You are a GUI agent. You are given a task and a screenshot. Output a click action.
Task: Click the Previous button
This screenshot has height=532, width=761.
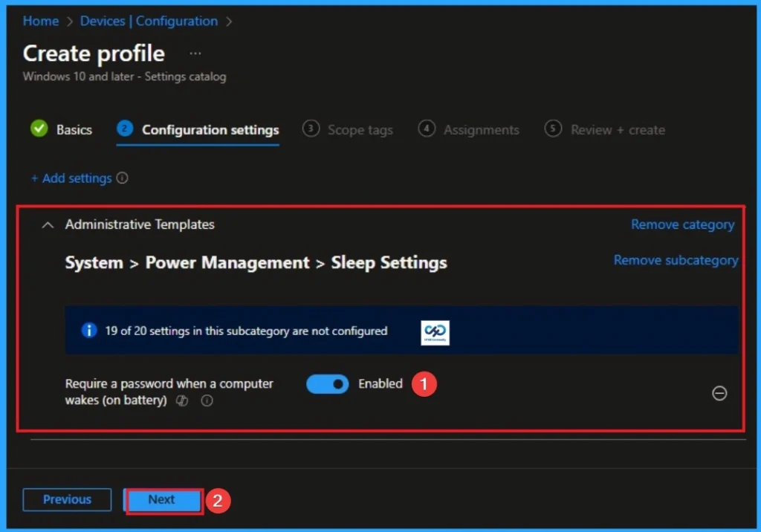point(67,500)
